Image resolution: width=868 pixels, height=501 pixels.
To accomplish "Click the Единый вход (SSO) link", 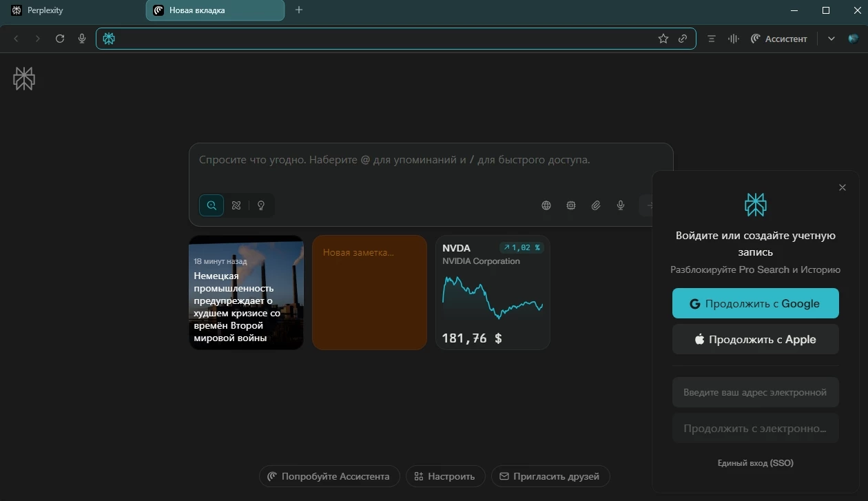I will click(x=755, y=463).
